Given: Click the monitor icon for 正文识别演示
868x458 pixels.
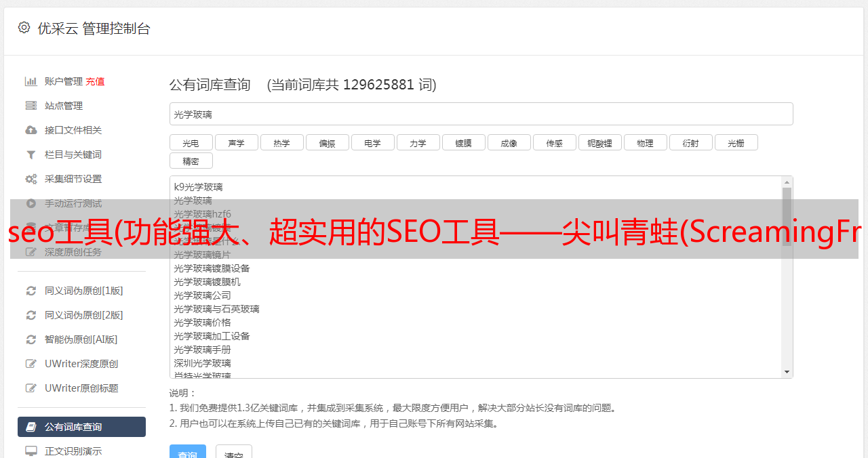Looking at the screenshot, I should (31, 451).
